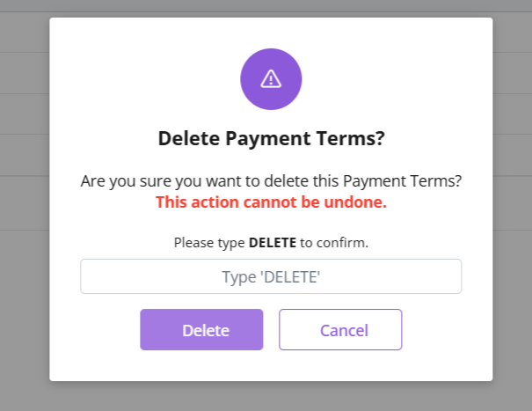Click the 'Delete Payment Terms?' heading
This screenshot has width=532, height=411.
271,138
